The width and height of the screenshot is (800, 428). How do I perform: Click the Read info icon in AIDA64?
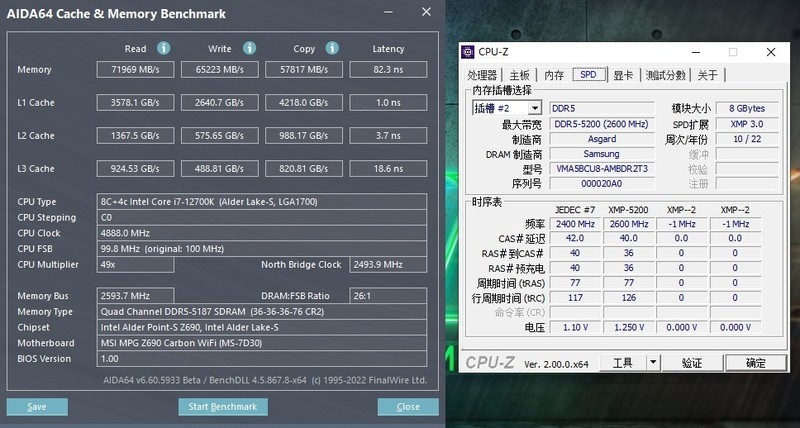(x=163, y=48)
